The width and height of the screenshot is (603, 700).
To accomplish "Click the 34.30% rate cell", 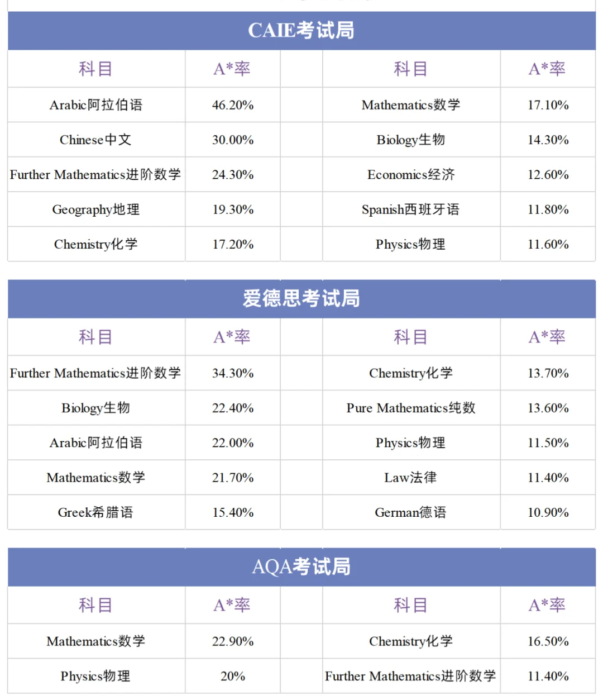I will click(x=233, y=373).
